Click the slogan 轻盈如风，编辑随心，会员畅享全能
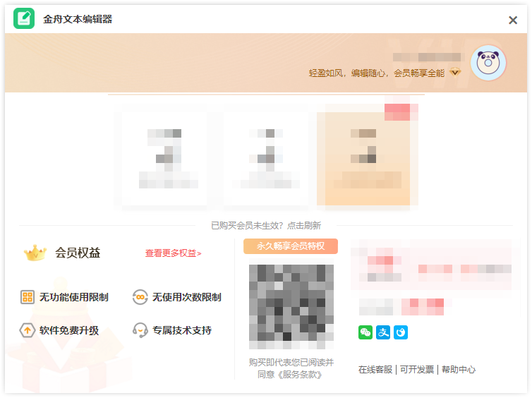532x398 pixels. click(x=377, y=73)
